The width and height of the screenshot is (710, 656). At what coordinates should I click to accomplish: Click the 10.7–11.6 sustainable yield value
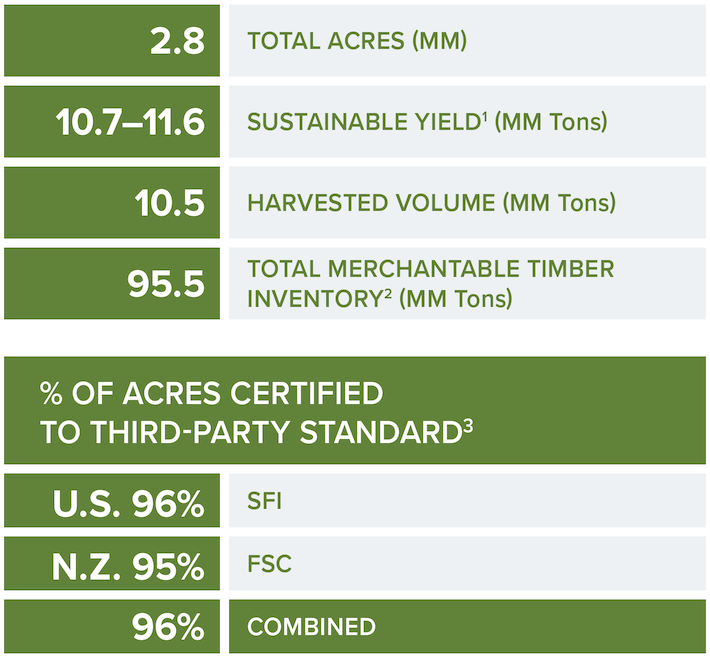(x=130, y=122)
